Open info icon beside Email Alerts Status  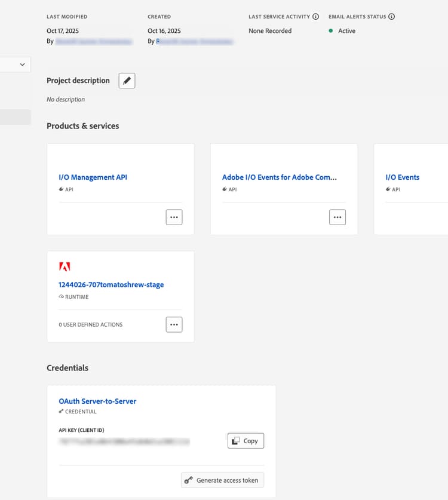click(391, 17)
